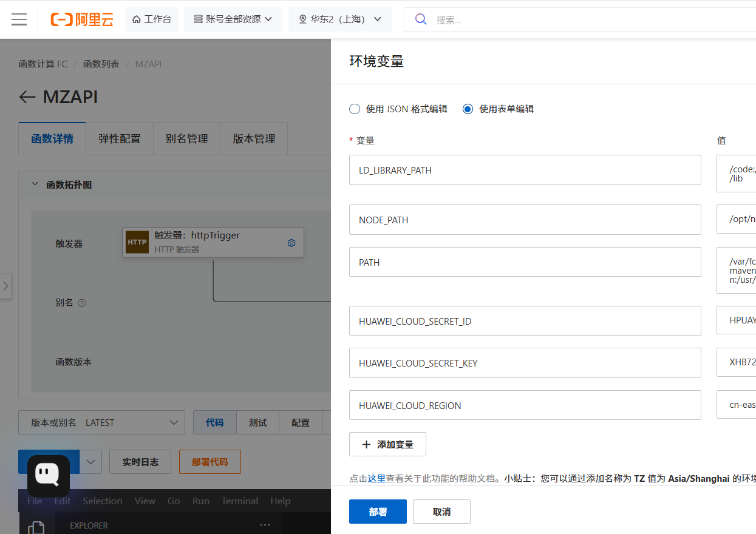
Task: Select the 使用表单编辑 radio button
Action: (x=467, y=109)
